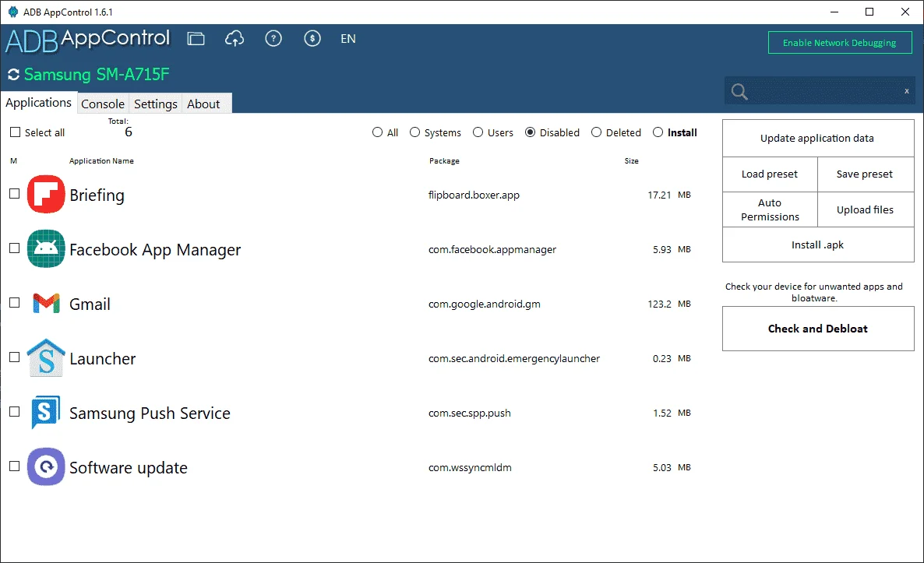The height and width of the screenshot is (563, 924).
Task: Click the ADB AppControl logo
Action: tap(88, 40)
